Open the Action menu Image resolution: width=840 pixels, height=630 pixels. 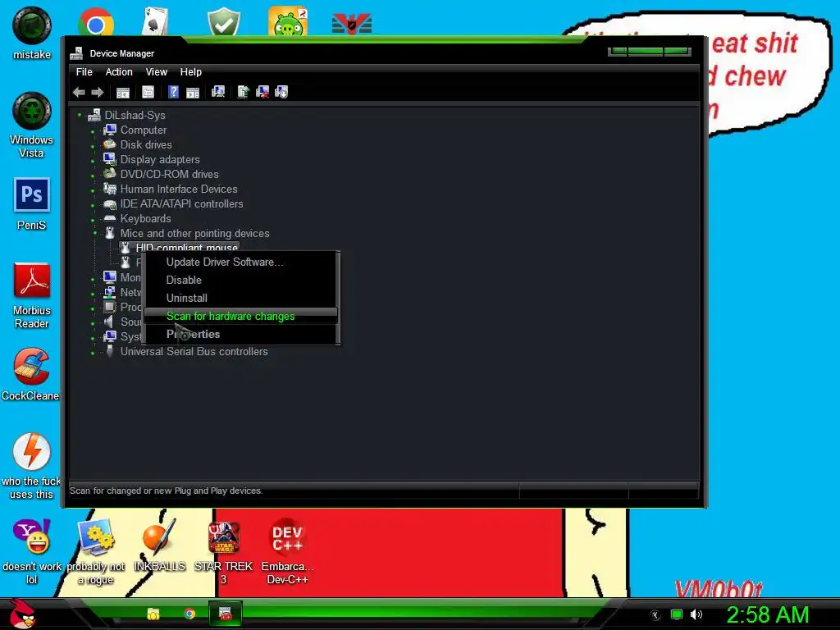pyautogui.click(x=119, y=72)
